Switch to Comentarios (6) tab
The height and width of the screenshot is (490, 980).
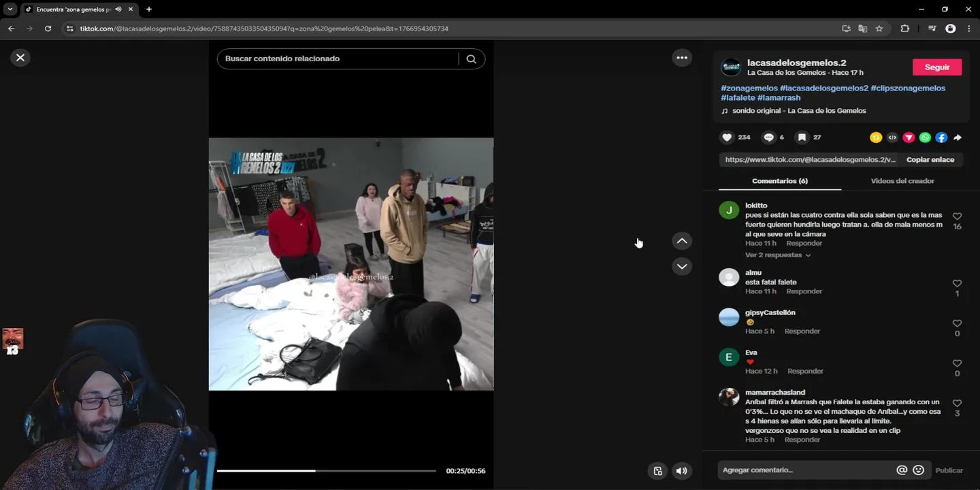780,181
